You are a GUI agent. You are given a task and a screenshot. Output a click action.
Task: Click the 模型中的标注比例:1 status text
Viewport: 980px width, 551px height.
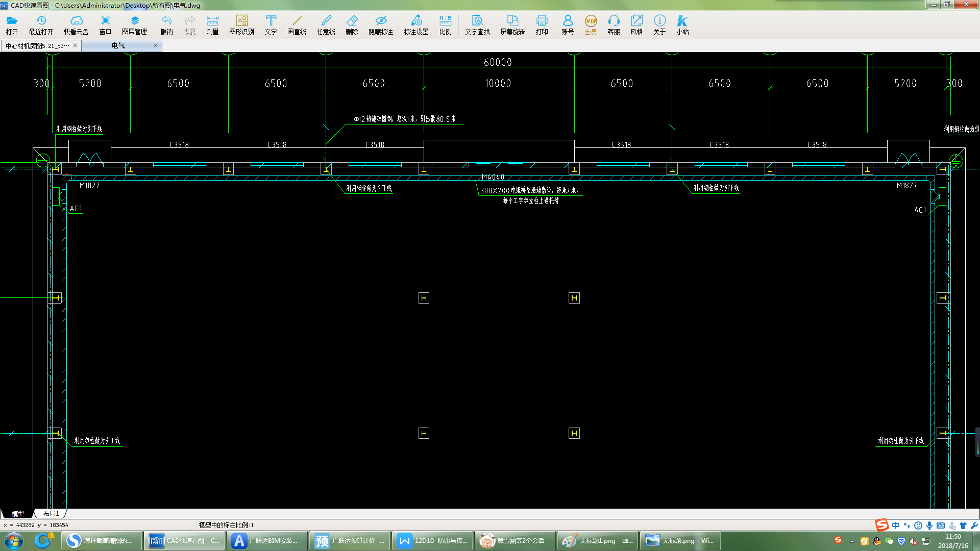[226, 525]
